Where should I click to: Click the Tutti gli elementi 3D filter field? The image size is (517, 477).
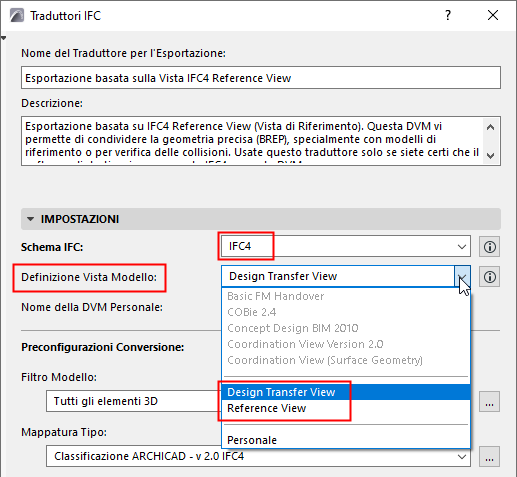click(133, 401)
